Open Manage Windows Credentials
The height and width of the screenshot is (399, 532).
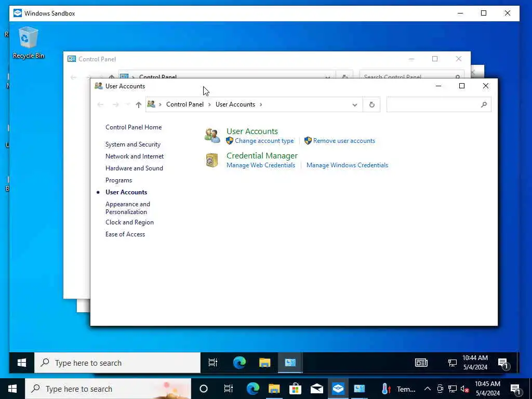pyautogui.click(x=347, y=165)
